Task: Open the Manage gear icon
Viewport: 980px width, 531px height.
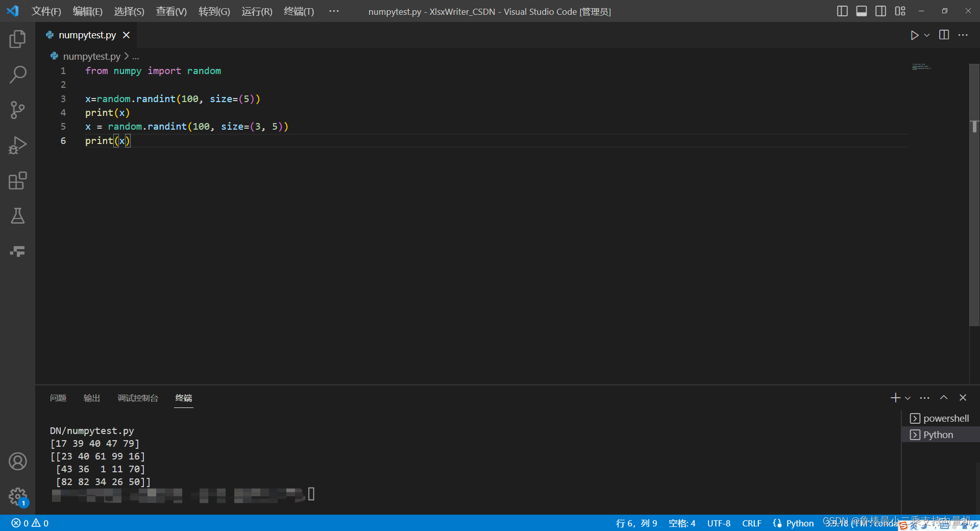Action: (17, 496)
